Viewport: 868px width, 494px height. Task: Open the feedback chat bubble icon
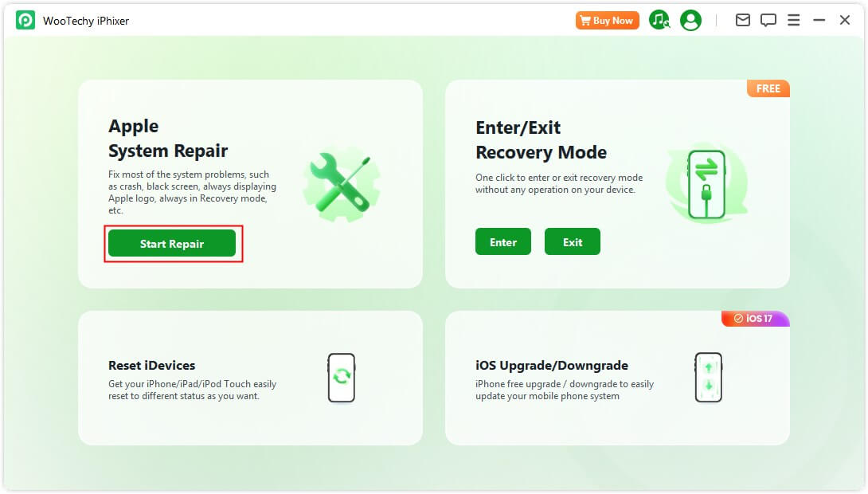pos(768,21)
